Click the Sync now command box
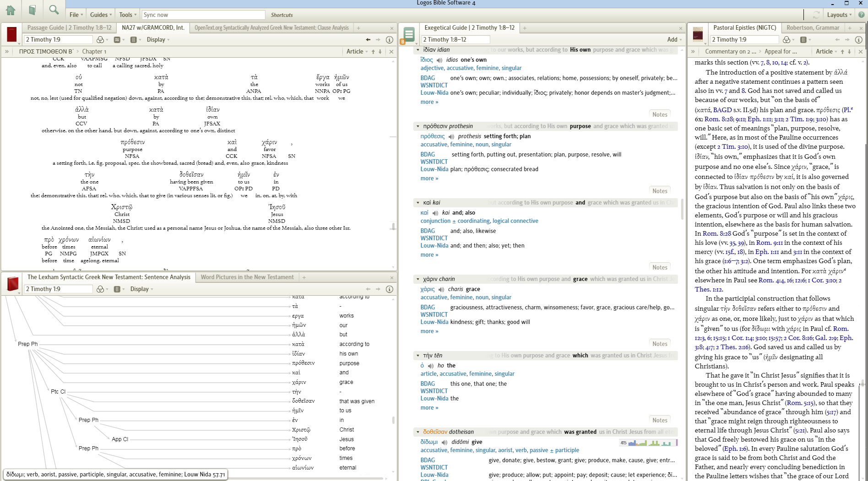This screenshot has width=868, height=481. click(203, 15)
